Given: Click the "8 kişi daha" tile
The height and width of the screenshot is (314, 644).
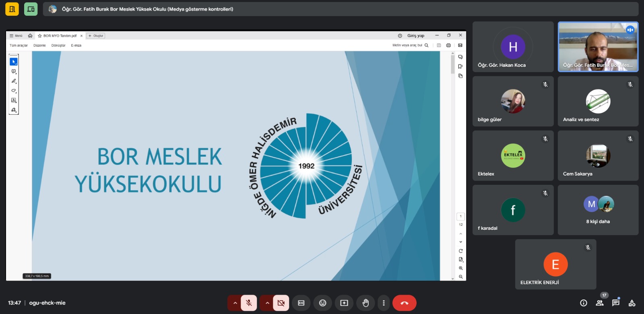Looking at the screenshot, I should click(598, 210).
